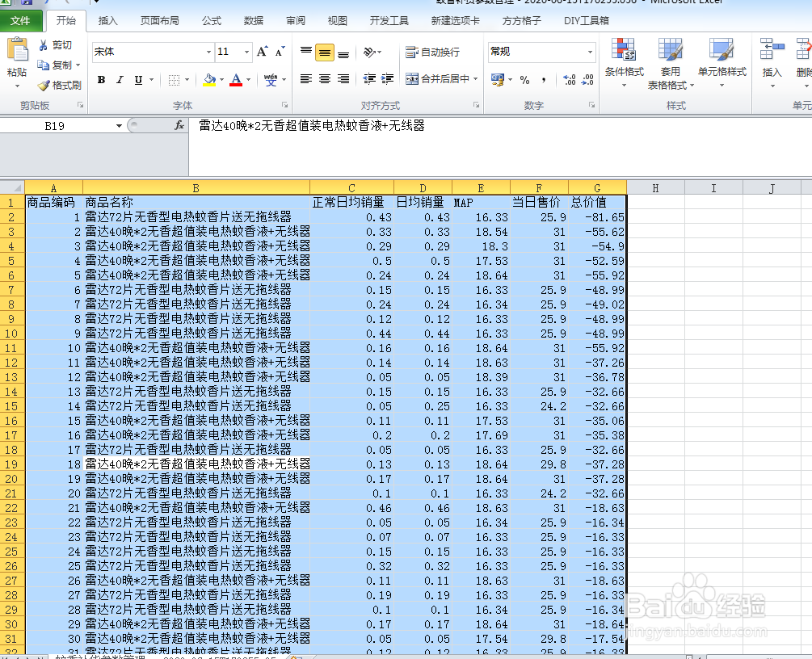This screenshot has height=659, width=812.
Task: Select column G header
Action: (x=597, y=188)
